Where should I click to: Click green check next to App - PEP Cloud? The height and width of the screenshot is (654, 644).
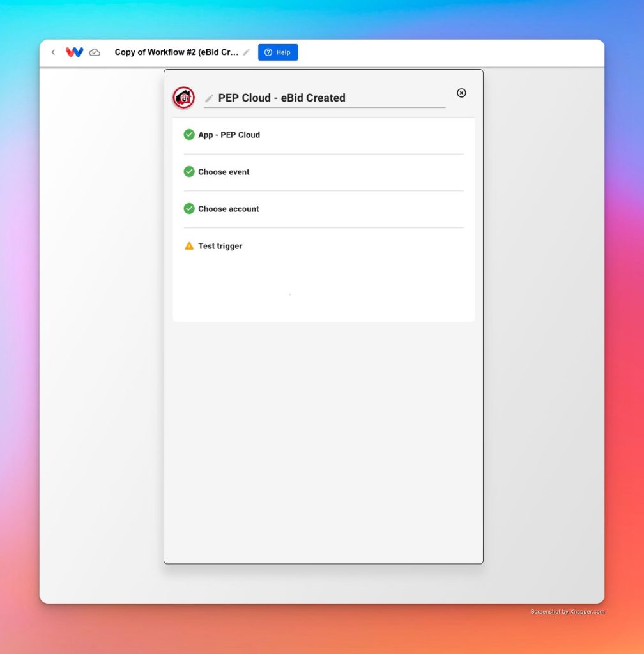tap(189, 135)
